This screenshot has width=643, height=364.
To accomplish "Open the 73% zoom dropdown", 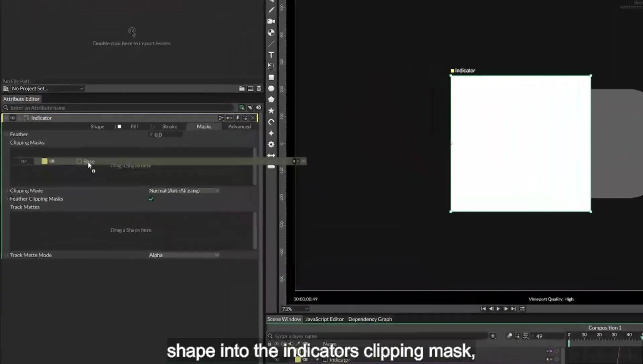I will pyautogui.click(x=295, y=309).
